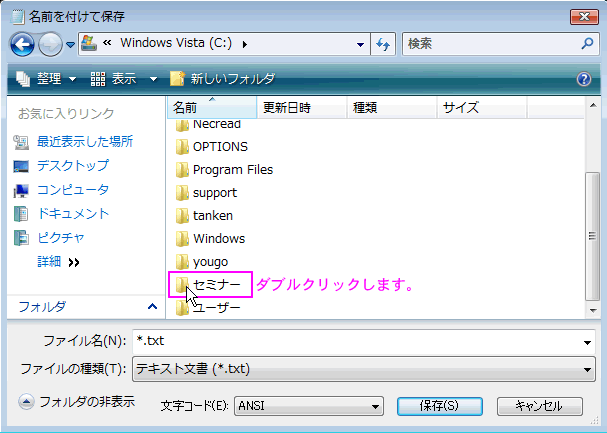The width and height of the screenshot is (607, 433).
Task: Click the tanken folder icon
Action: [182, 216]
